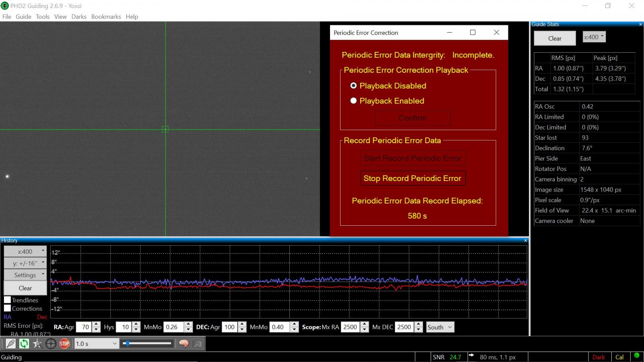This screenshot has height=362, width=644.
Task: Click the Auto-select star icon
Action: [37, 344]
